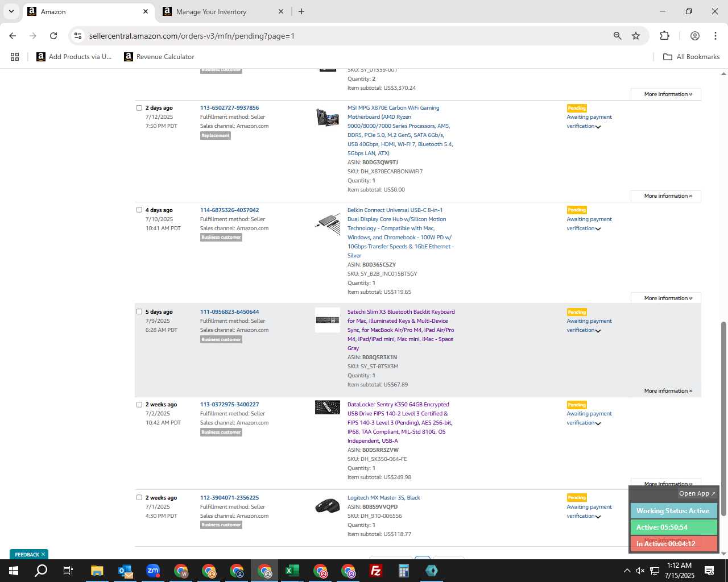728x582 pixels.
Task: Open the MSI MPG X870E Carbon motherboard product link
Action: click(400, 131)
